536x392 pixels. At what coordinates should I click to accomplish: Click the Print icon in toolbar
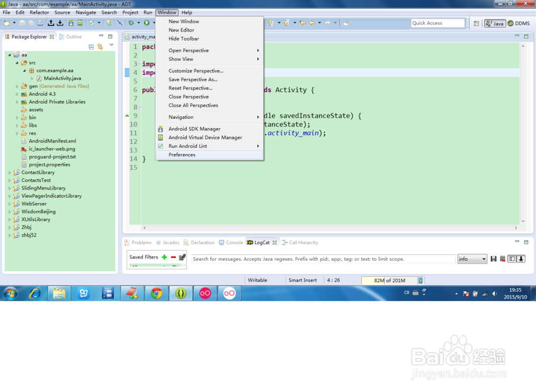tap(40, 23)
